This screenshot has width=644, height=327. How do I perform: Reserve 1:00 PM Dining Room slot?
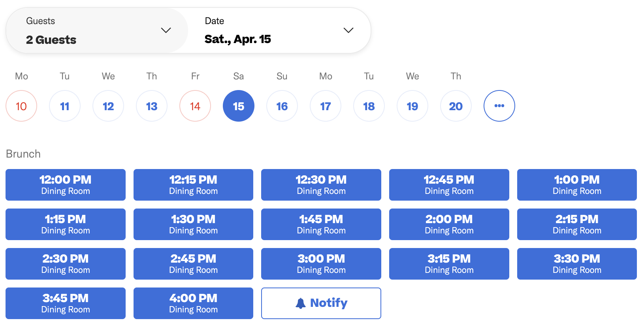pyautogui.click(x=577, y=185)
